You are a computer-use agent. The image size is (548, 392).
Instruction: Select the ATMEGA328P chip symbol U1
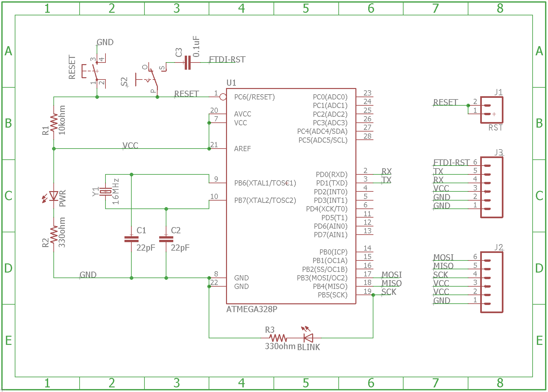(292, 196)
